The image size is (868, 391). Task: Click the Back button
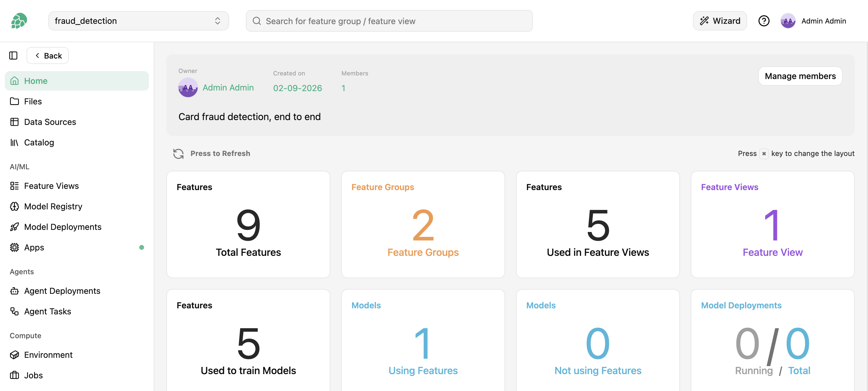point(48,55)
